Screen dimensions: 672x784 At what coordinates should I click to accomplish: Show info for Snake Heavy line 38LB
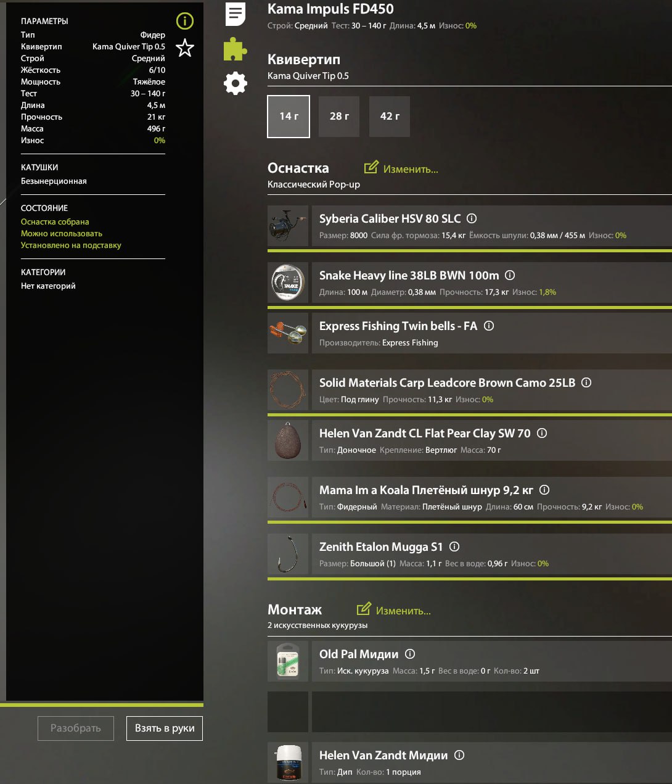510,275
